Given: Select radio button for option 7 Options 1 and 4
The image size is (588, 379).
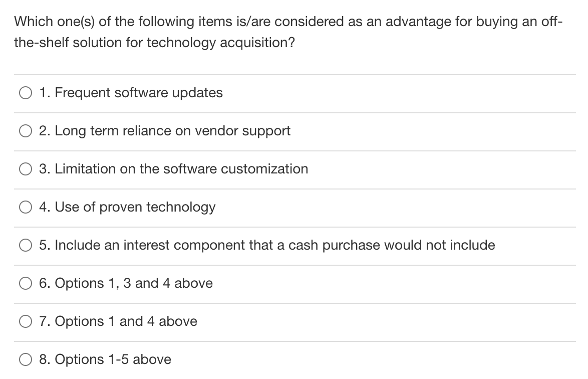Looking at the screenshot, I should pyautogui.click(x=25, y=321).
